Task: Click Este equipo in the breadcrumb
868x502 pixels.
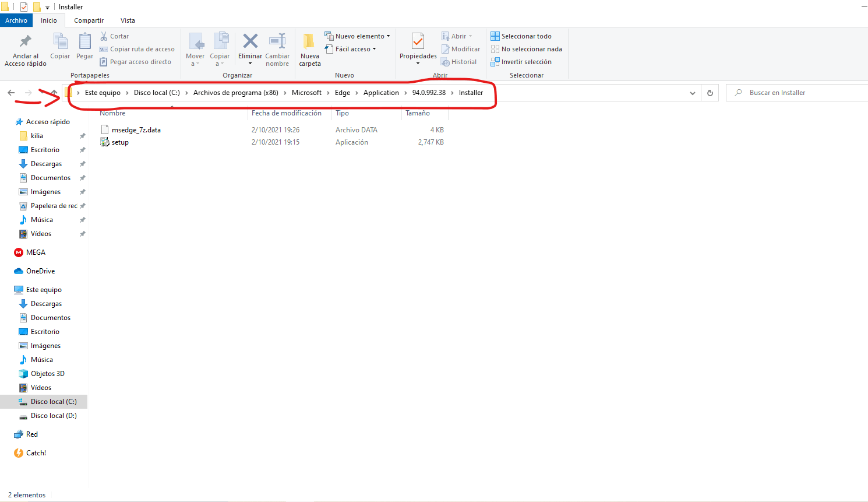Action: pyautogui.click(x=103, y=93)
